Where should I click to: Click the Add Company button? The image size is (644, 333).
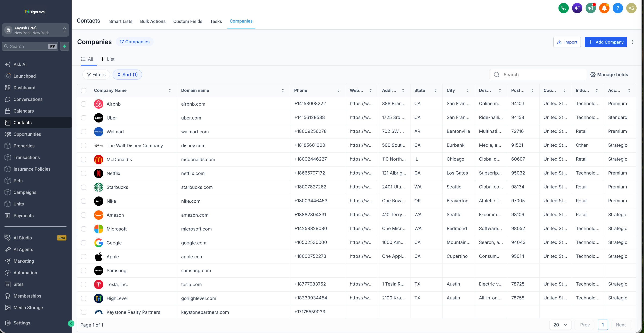pos(606,42)
